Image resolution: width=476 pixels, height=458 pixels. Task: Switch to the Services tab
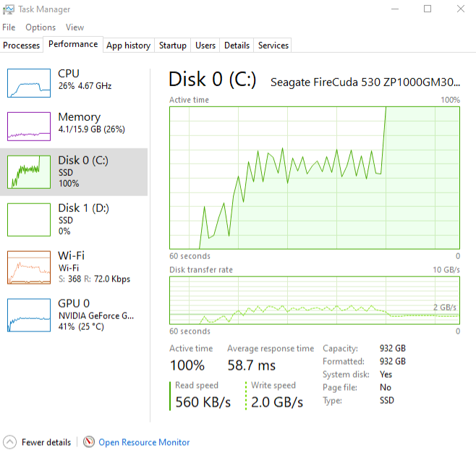(273, 46)
